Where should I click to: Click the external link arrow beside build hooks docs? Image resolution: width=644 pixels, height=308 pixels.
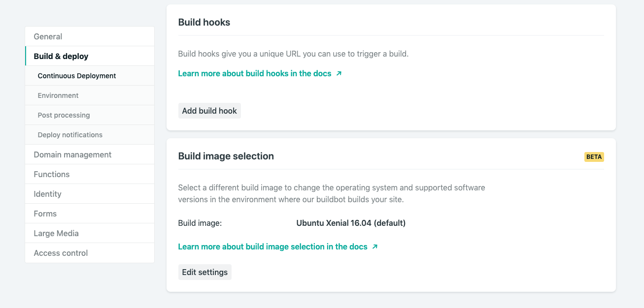pyautogui.click(x=339, y=73)
